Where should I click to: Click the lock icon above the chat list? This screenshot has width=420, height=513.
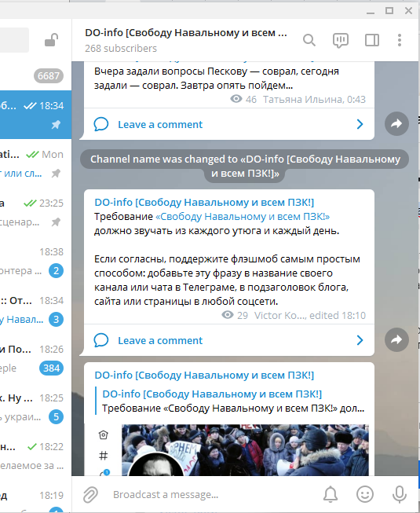point(51,40)
